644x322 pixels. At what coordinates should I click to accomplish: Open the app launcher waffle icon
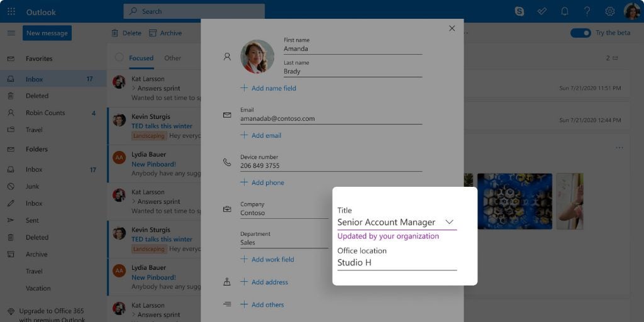click(x=11, y=11)
